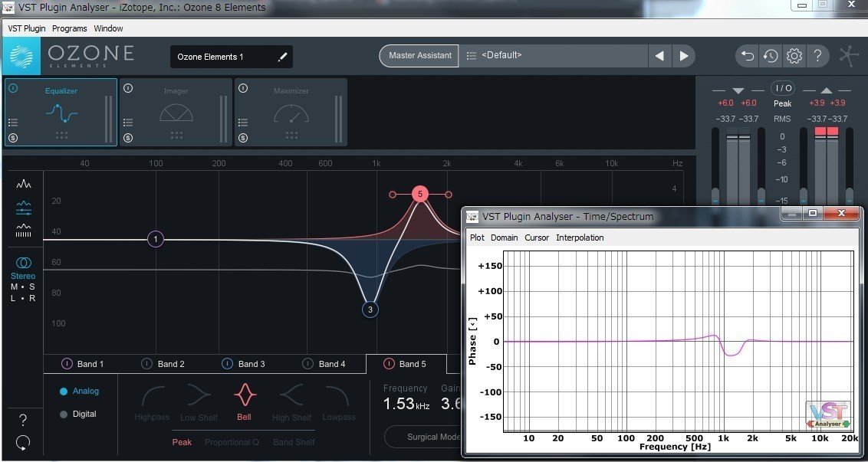Select EQ node 5 on the curve

[420, 194]
